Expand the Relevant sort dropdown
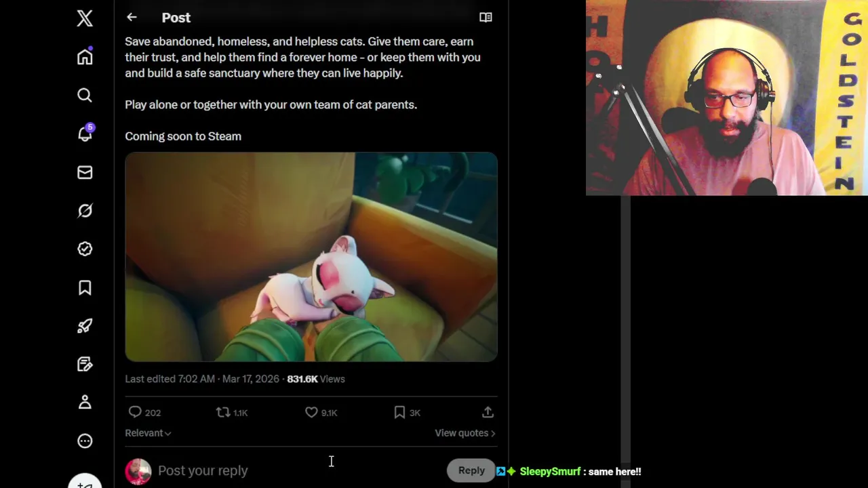 pyautogui.click(x=148, y=433)
